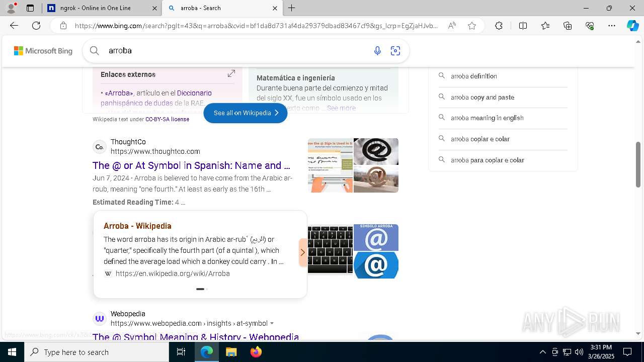The width and height of the screenshot is (644, 362).
Task: Open Arroba - Wikipedia card title
Action: coord(137,226)
